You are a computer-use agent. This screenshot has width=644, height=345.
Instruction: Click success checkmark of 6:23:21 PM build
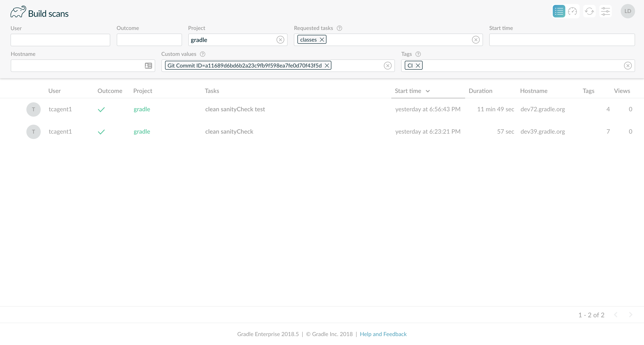(101, 132)
